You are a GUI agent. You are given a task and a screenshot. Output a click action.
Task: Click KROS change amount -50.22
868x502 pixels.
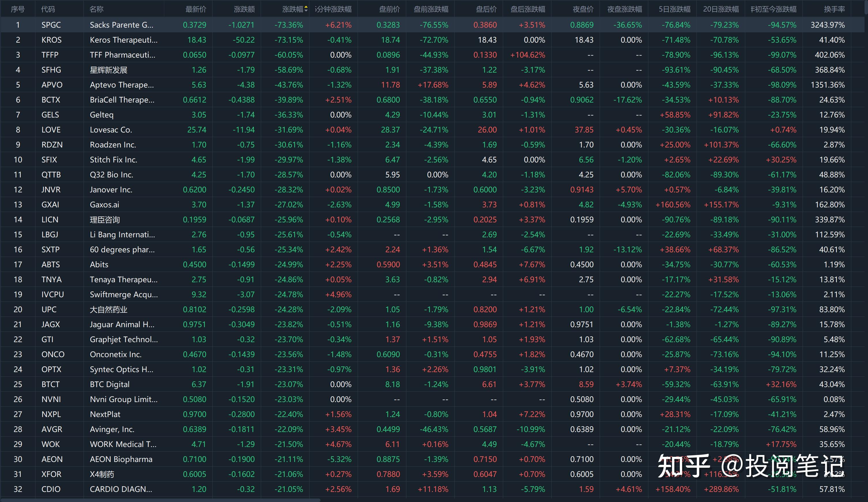pos(243,40)
